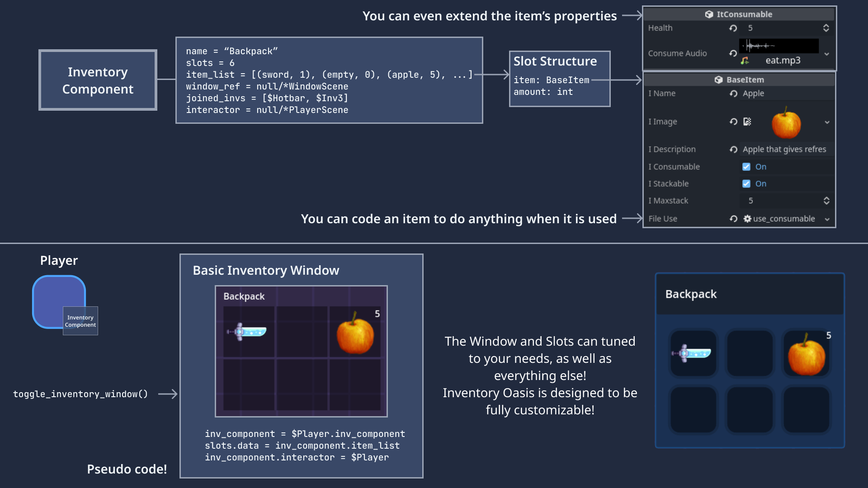Click the use_consumable script name

coord(784,219)
